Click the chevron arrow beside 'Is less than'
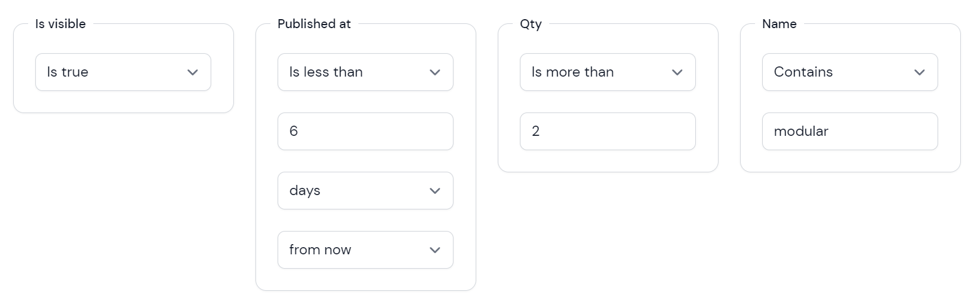980x301 pixels. click(435, 72)
